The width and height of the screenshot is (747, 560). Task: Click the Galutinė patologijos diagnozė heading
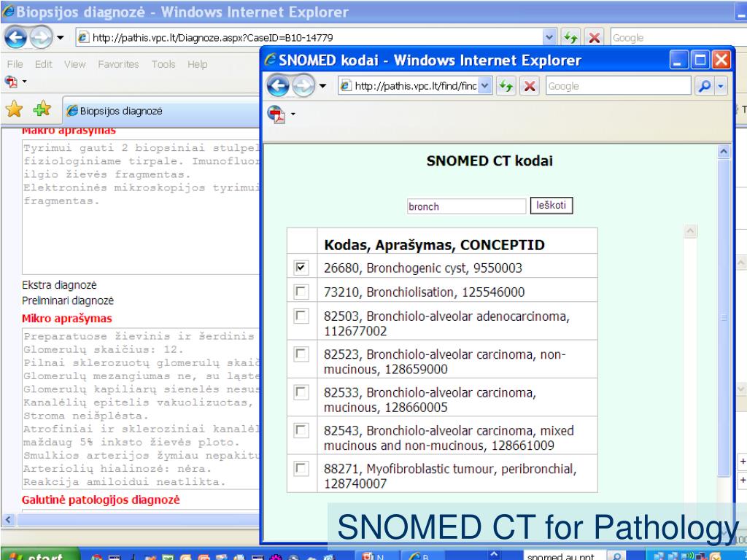point(101,500)
